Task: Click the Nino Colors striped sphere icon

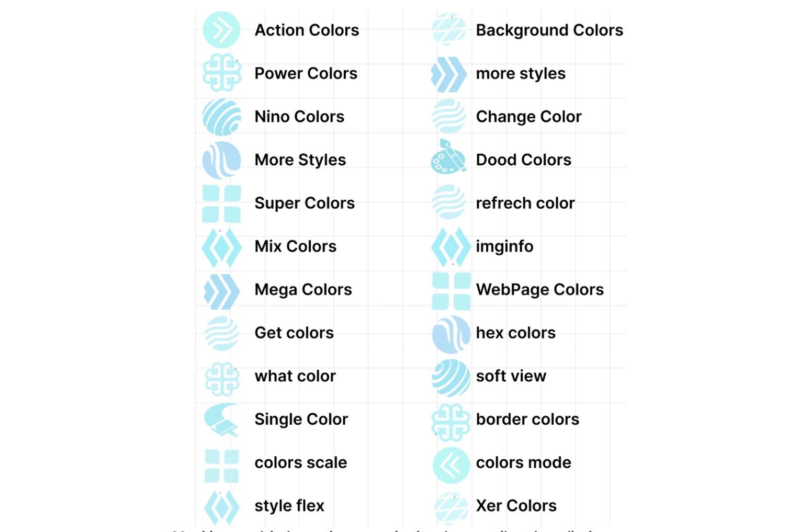Action: tap(221, 117)
